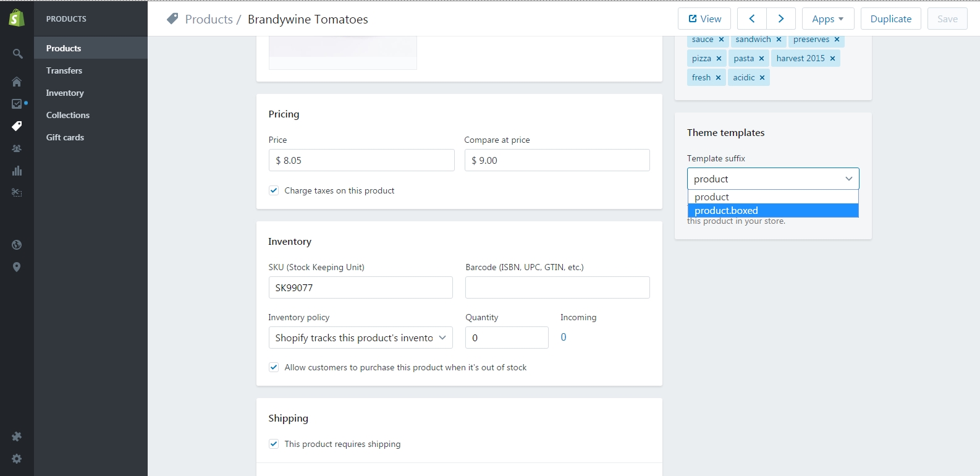Screen dimensions: 980x476
Task: Open Orders from the sidebar icon
Action: pyautogui.click(x=17, y=104)
